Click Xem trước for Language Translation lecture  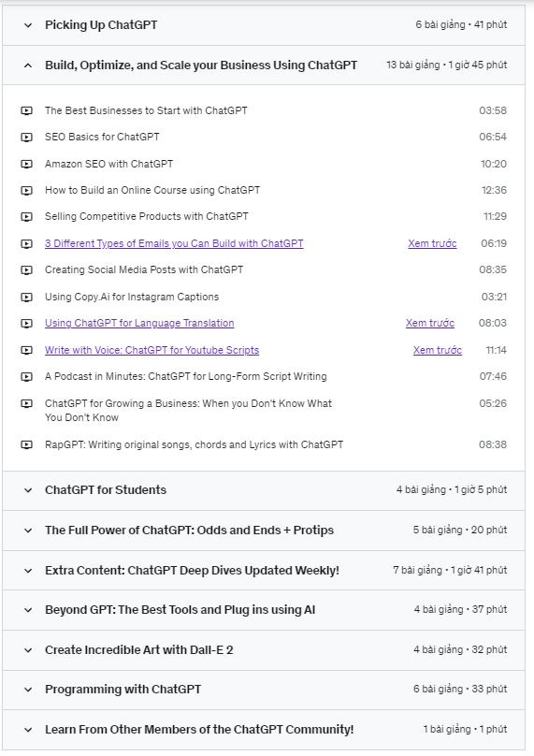pyautogui.click(x=430, y=323)
